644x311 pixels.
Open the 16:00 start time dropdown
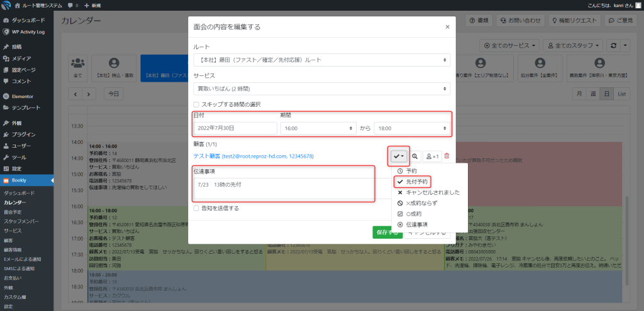(318, 128)
